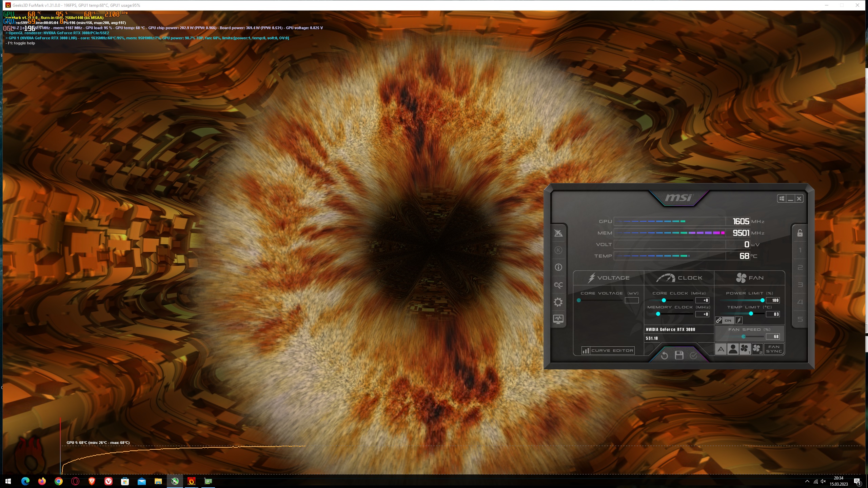This screenshot has width=868, height=488.
Task: Select profile slot 1
Action: [x=800, y=250]
